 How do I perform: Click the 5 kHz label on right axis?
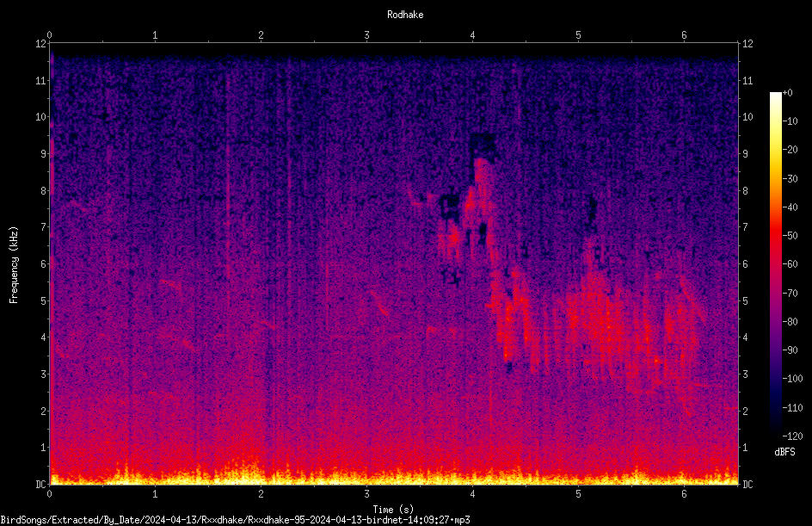(745, 300)
